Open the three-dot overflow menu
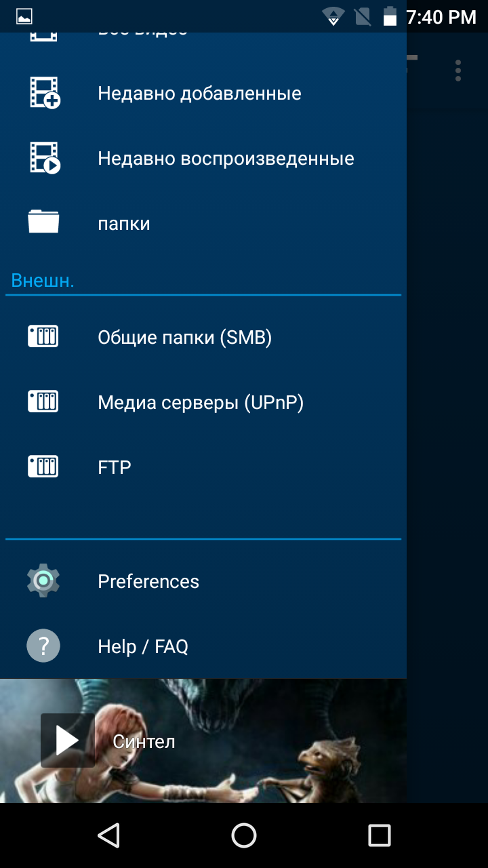The height and width of the screenshot is (868, 488). tap(458, 71)
